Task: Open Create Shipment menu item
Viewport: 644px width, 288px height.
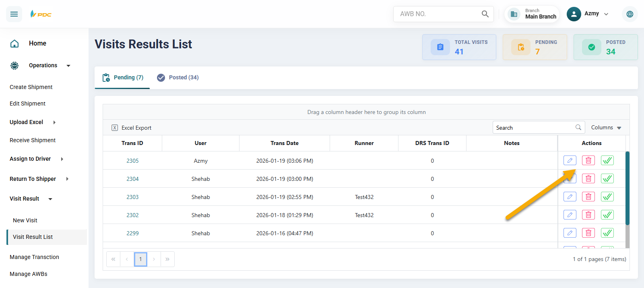Action: point(31,87)
